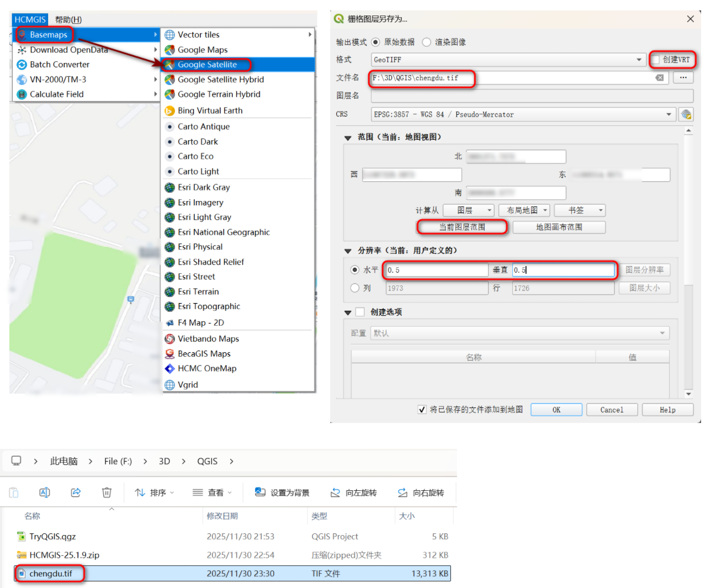Choose Carto Antique basemap
The width and height of the screenshot is (706, 588).
click(x=238, y=126)
